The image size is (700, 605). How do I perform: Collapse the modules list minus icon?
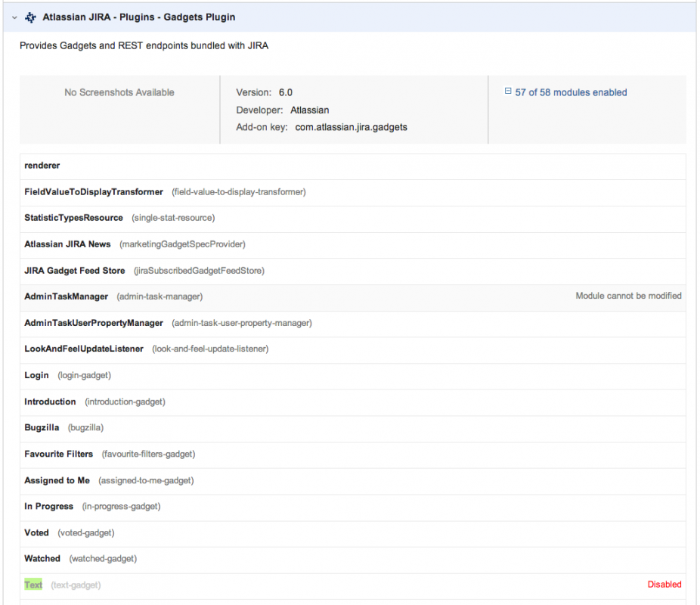(x=508, y=92)
